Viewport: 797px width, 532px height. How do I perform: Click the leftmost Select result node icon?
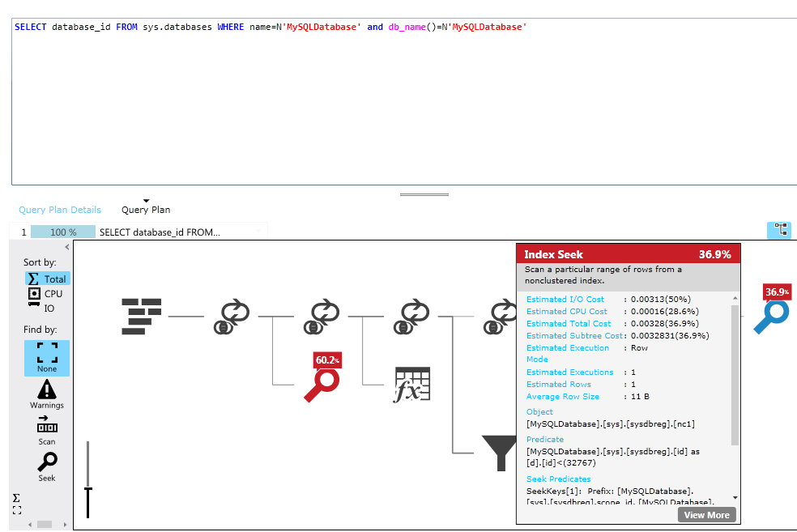coord(142,316)
